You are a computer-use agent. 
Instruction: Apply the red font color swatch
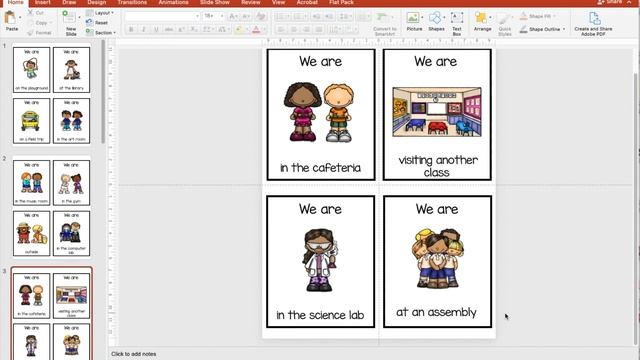pos(256,29)
